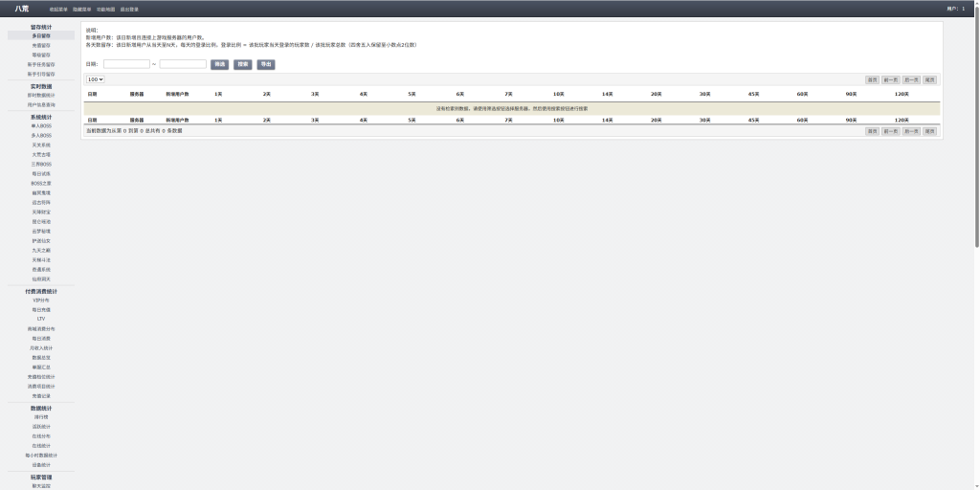Open VIP分布 in the sidebar

41,301
